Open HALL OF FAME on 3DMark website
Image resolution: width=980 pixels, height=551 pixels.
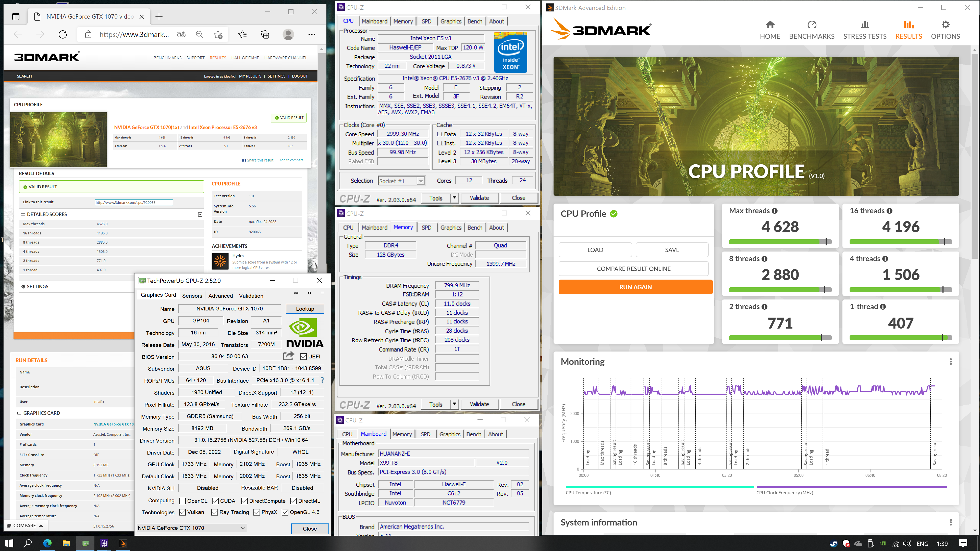pos(245,58)
